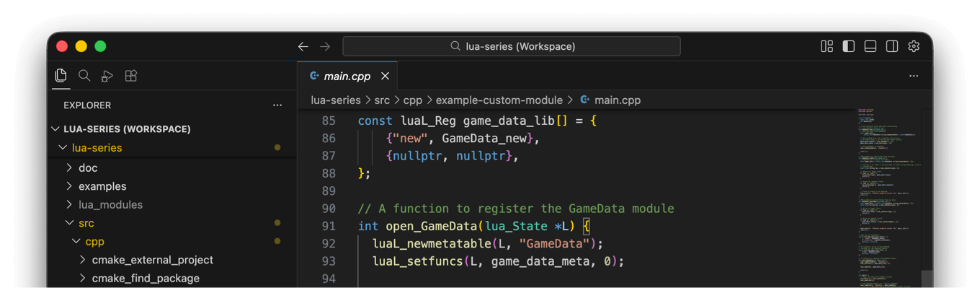Click the open_GameData function name

[x=432, y=226]
